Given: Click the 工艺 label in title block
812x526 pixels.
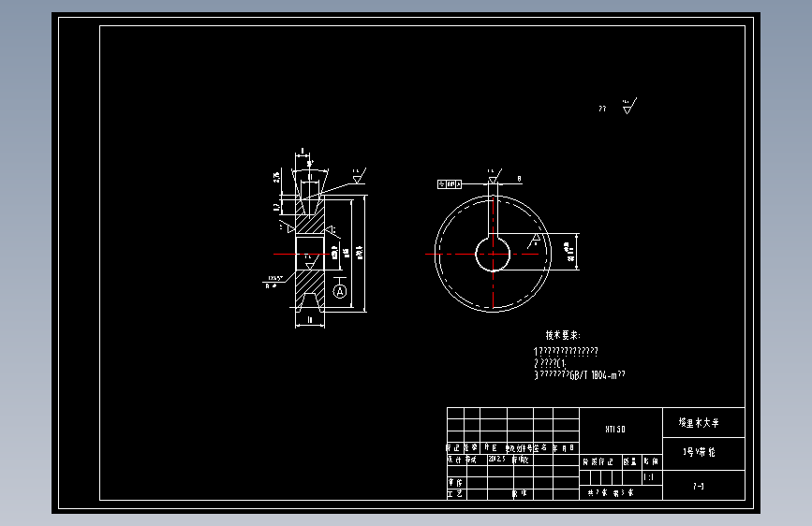Looking at the screenshot, I should (455, 494).
